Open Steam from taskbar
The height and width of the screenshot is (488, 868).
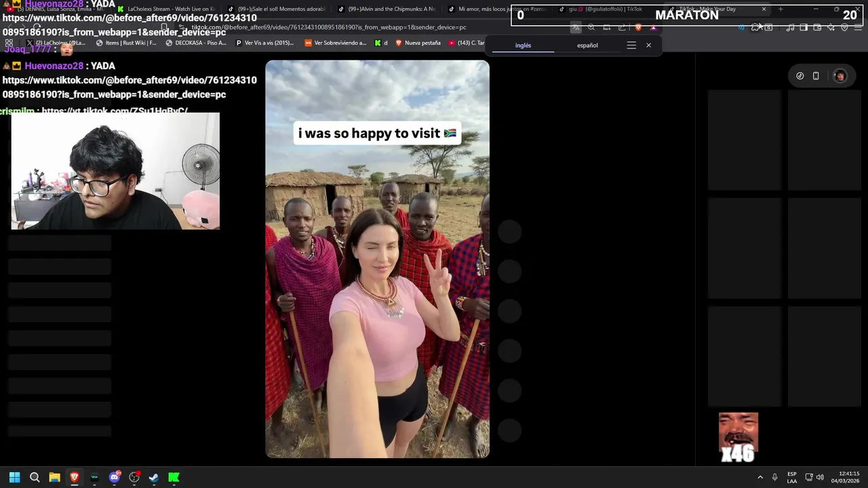click(154, 477)
